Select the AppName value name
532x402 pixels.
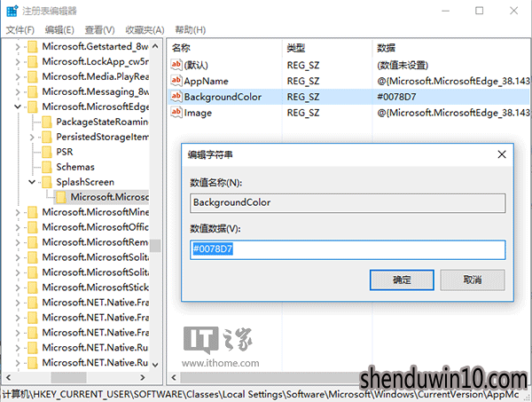tap(207, 81)
